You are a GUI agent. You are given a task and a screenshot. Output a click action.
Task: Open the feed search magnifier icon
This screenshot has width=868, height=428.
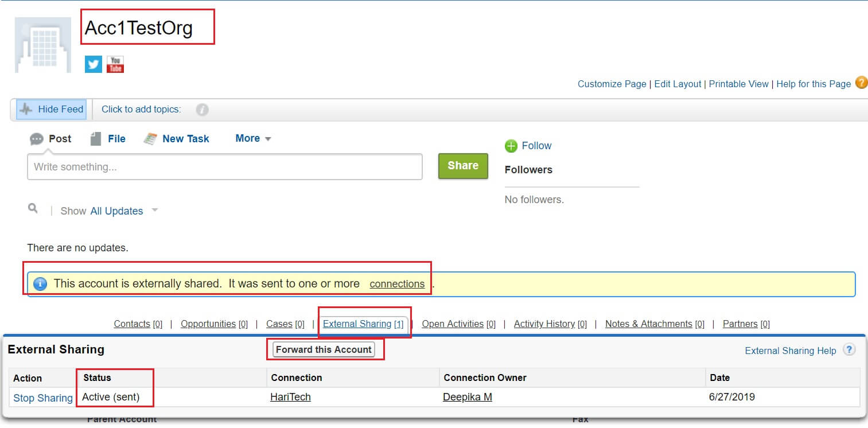coord(33,210)
